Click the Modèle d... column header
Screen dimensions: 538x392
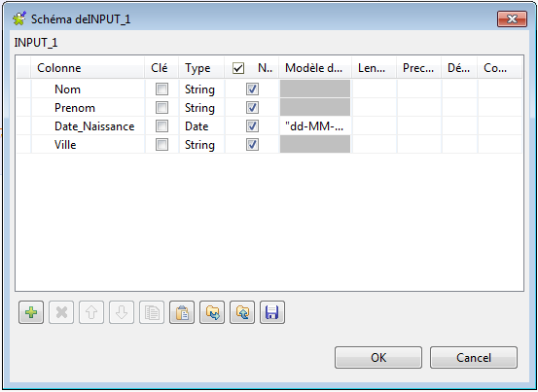click(x=315, y=68)
